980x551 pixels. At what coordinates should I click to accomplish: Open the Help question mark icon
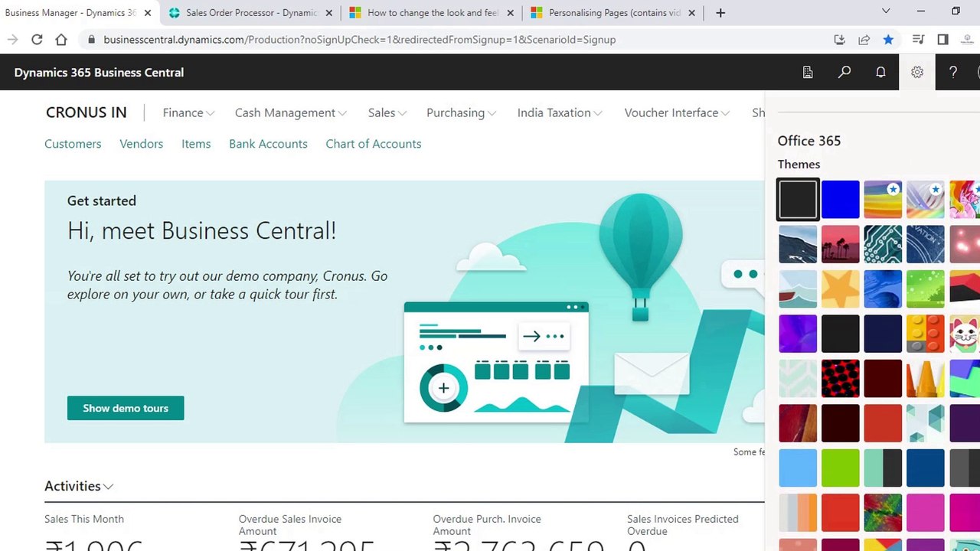coord(953,72)
